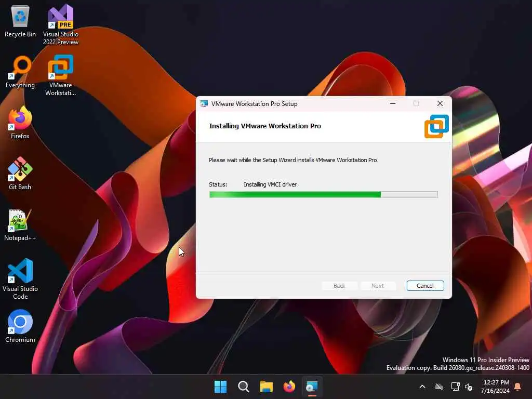Image resolution: width=532 pixels, height=399 pixels.
Task: Open Firefox from the taskbar
Action: pos(289,387)
